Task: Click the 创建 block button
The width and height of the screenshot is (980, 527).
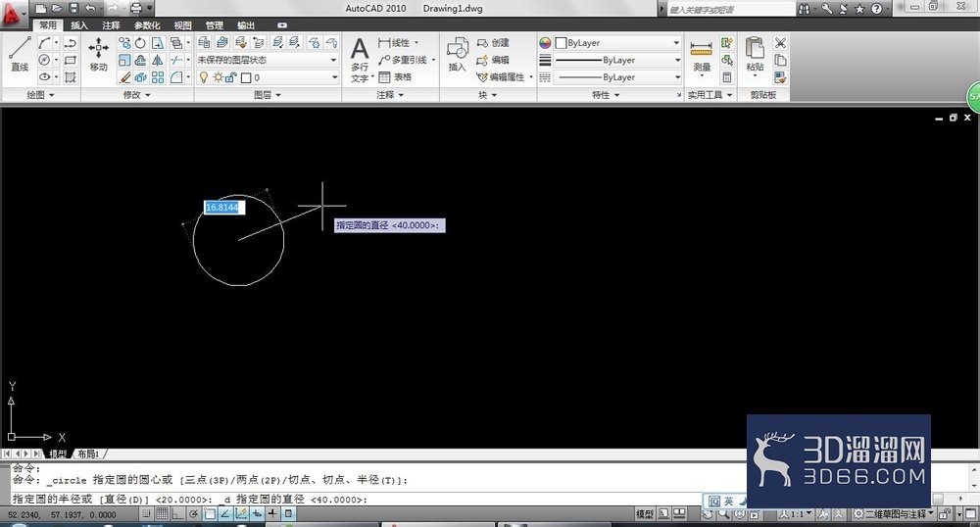Action: click(493, 43)
